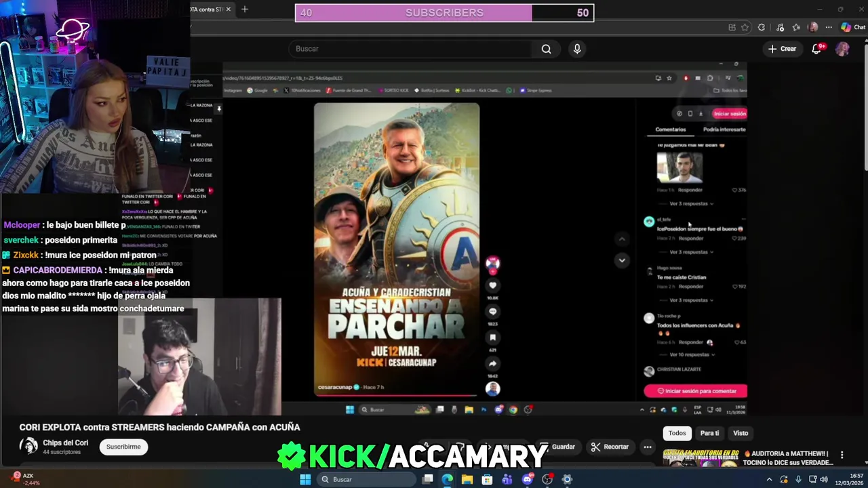
Task: Clip the video with Recortar
Action: [x=610, y=447]
